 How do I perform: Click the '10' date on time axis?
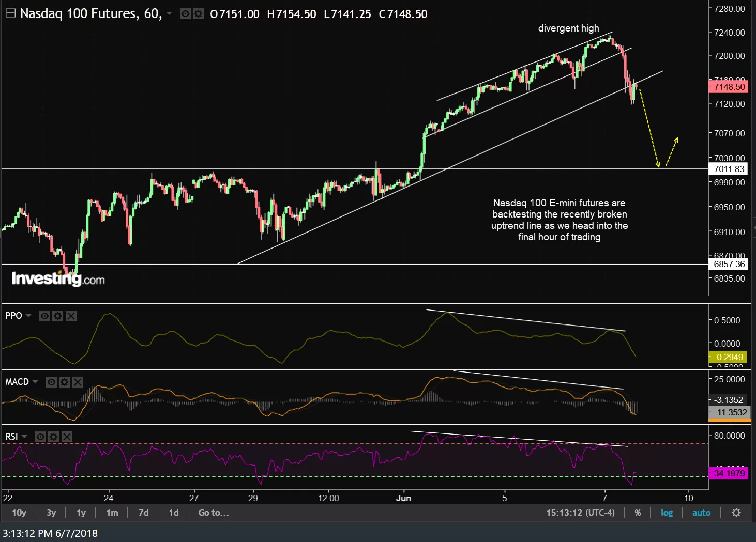point(689,498)
